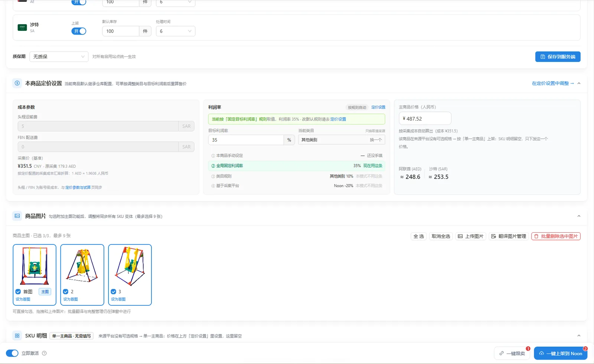Uncheck the 首图 image checkbox
The height and width of the screenshot is (364, 594).
[18, 292]
